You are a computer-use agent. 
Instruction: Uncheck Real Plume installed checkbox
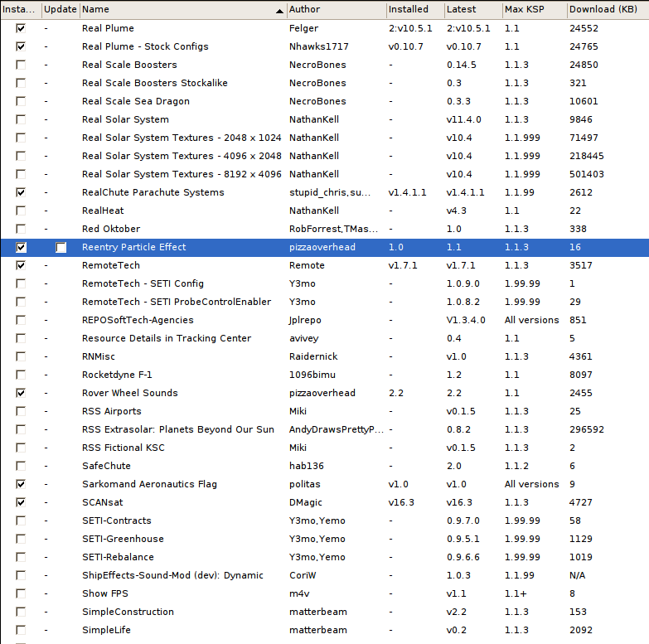[20, 28]
